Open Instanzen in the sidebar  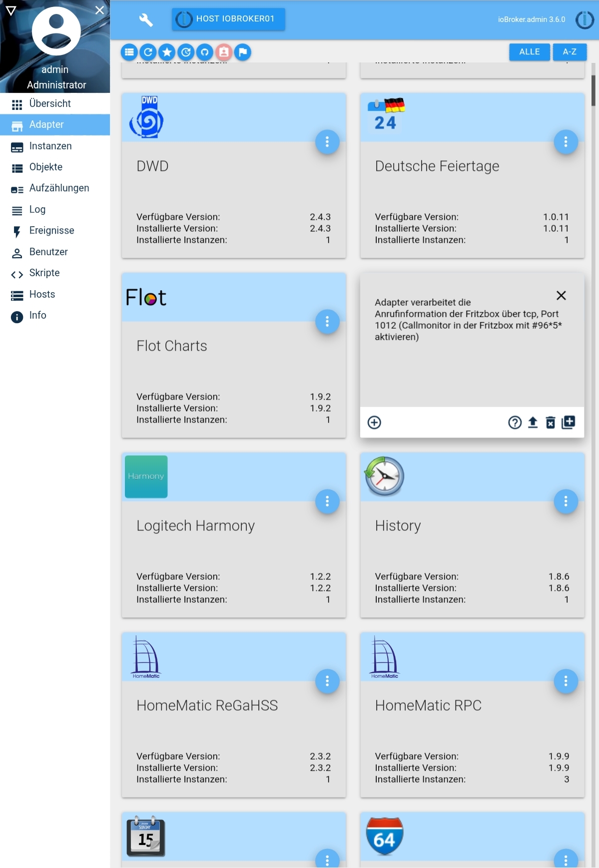pyautogui.click(x=55, y=146)
